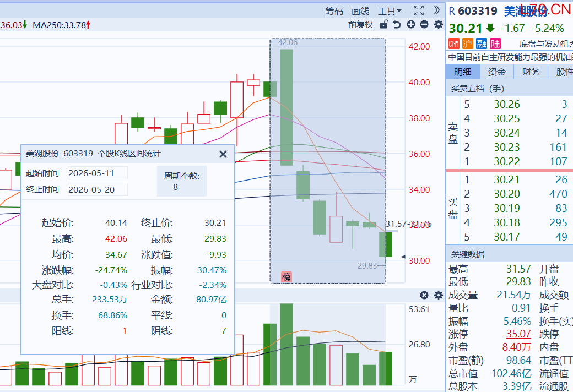
Task: Click the 换手 value 68.86% in dialog
Action: (x=112, y=315)
